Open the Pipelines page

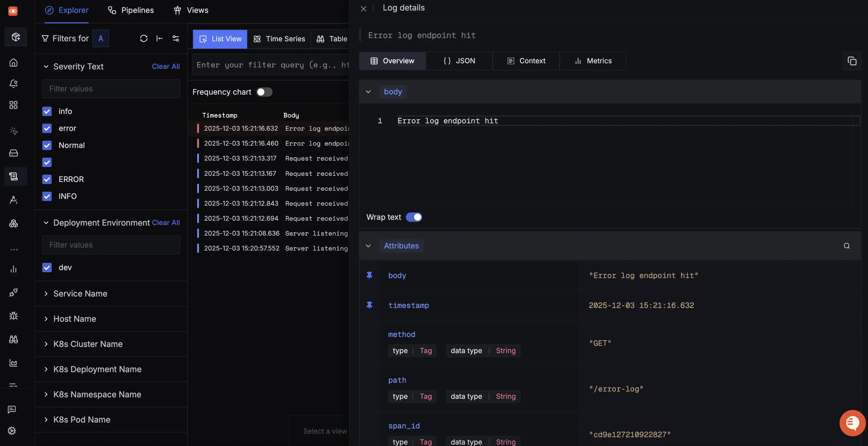(130, 10)
